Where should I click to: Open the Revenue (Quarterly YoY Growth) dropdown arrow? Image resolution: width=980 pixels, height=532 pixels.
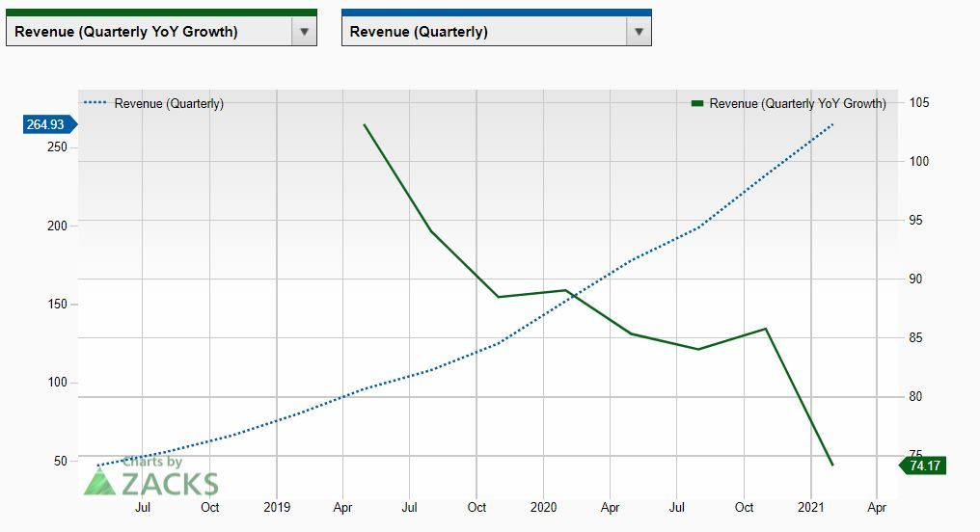pyautogui.click(x=304, y=32)
